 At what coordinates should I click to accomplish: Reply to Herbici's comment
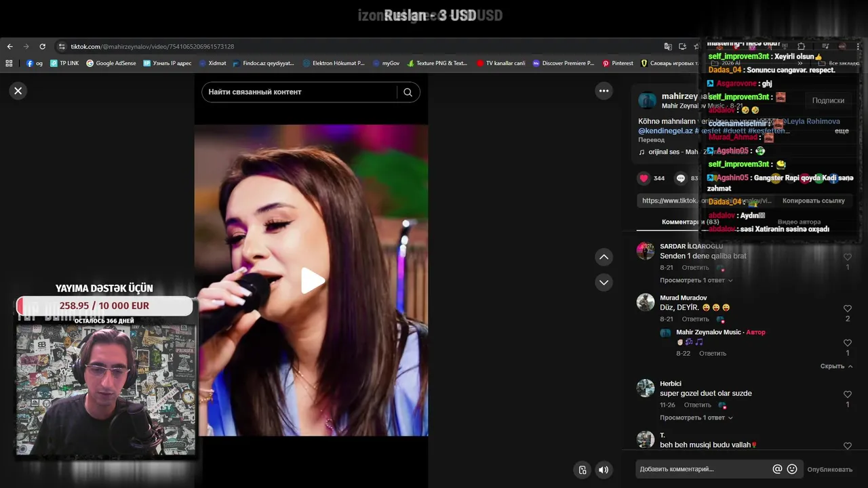point(698,405)
